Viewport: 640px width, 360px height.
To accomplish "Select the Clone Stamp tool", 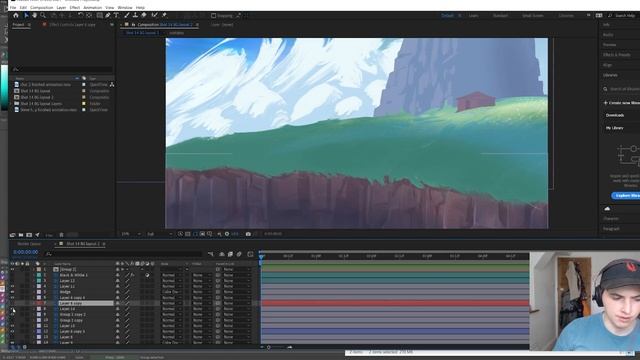I will click(135, 16).
